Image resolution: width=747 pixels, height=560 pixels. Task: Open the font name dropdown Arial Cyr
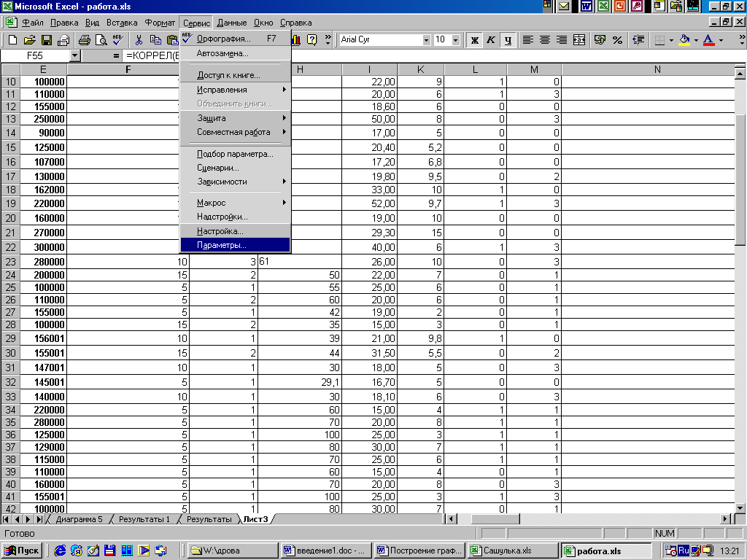pyautogui.click(x=426, y=40)
